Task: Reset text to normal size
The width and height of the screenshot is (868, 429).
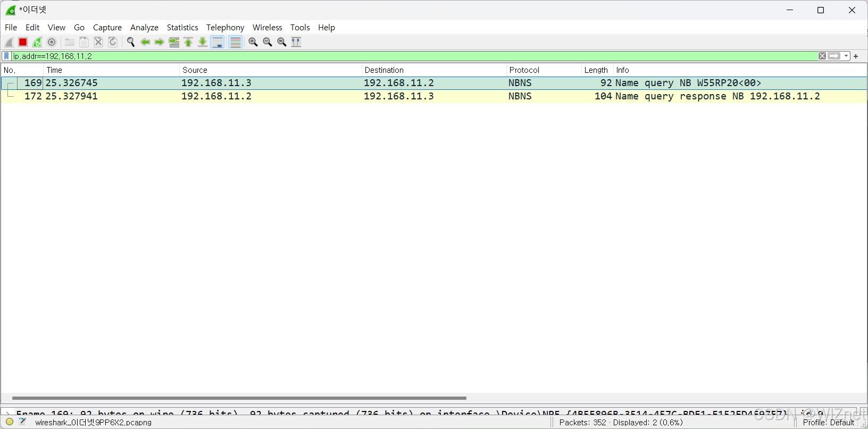Action: click(282, 42)
